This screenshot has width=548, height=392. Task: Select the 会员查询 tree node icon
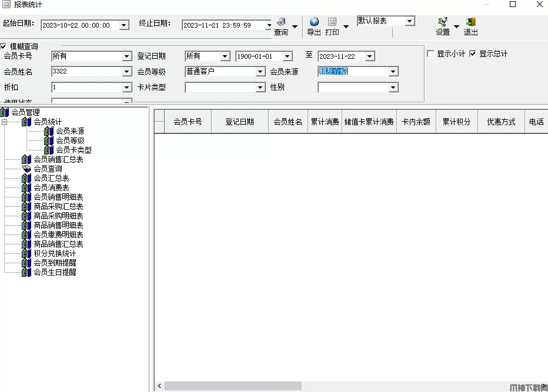26,169
